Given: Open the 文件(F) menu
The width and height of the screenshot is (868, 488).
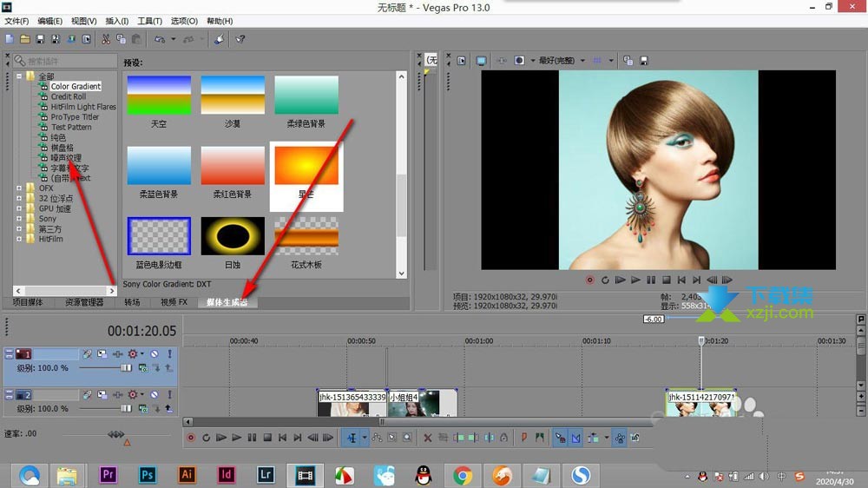Looking at the screenshot, I should (x=16, y=21).
